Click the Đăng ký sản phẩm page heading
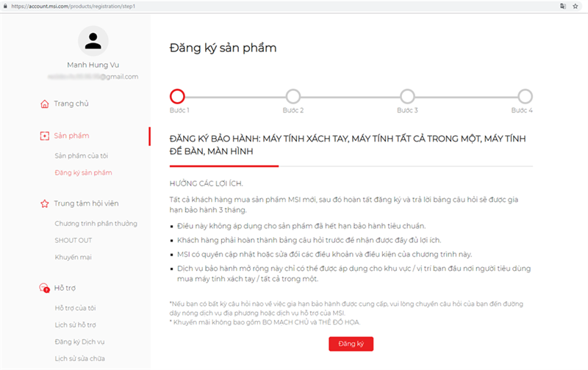Image resolution: width=588 pixels, height=370 pixels. tap(223, 48)
